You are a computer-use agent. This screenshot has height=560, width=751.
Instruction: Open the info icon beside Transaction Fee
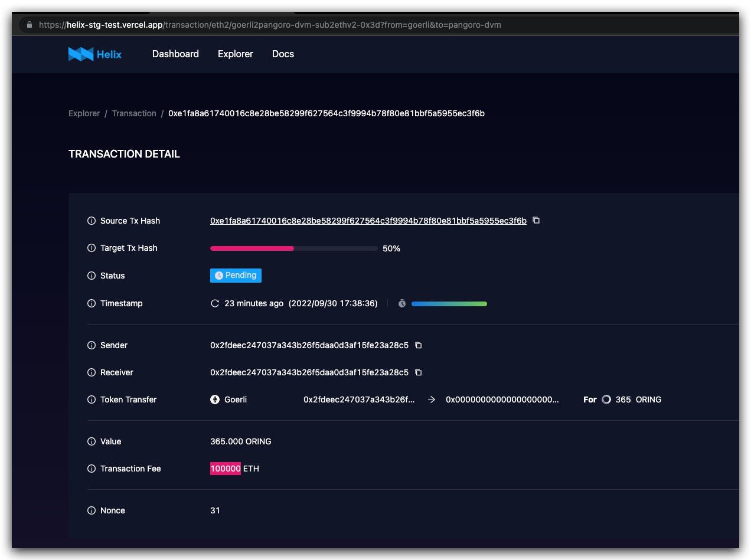click(91, 468)
